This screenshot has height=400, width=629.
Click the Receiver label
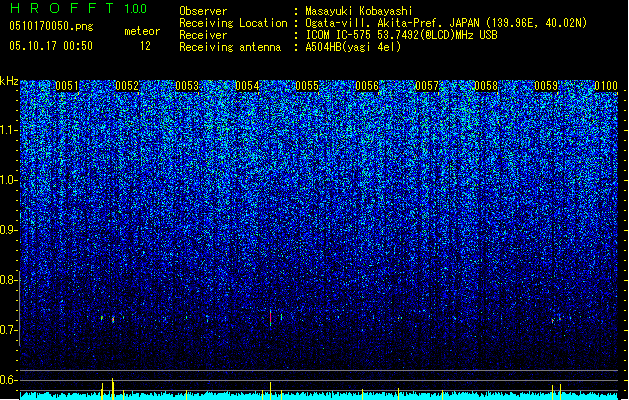click(203, 35)
